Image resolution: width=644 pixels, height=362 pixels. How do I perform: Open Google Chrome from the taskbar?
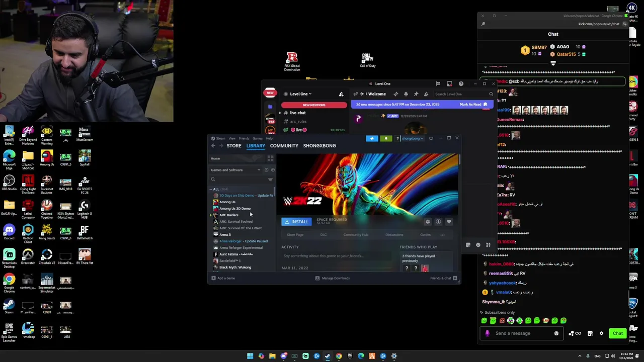(339, 356)
